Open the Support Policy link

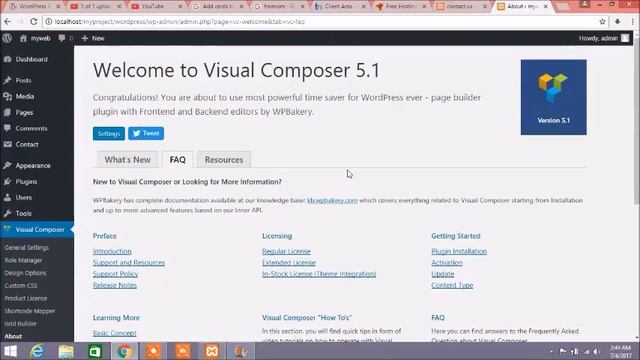[116, 274]
